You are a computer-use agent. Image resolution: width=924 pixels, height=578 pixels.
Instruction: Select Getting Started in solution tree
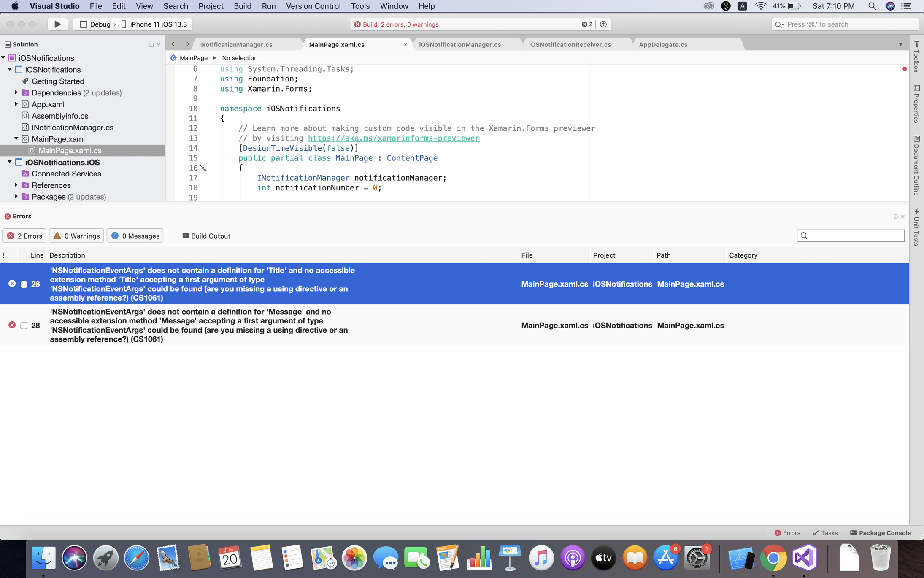pyautogui.click(x=58, y=81)
